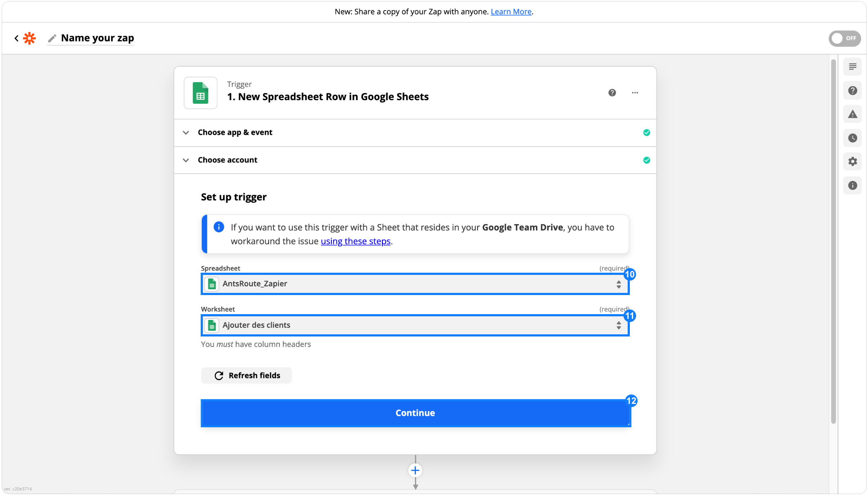Screen dimensions: 868x495
Task: Expand the Choose app & event section
Action: (415, 133)
